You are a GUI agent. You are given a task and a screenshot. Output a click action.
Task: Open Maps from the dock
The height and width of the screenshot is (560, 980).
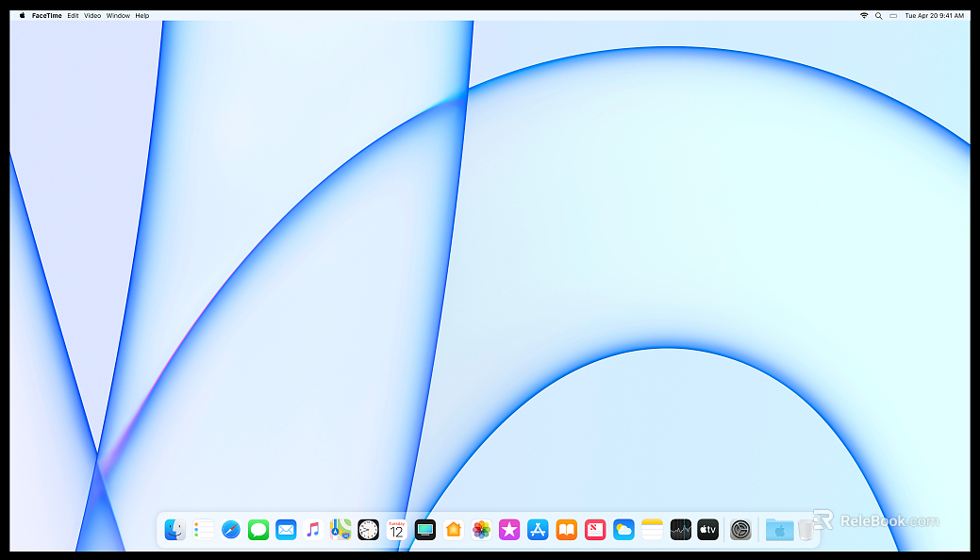pyautogui.click(x=341, y=530)
